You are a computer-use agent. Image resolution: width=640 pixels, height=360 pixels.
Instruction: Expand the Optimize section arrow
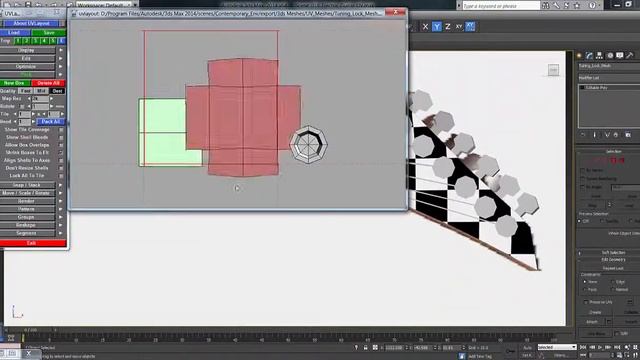tap(61, 67)
